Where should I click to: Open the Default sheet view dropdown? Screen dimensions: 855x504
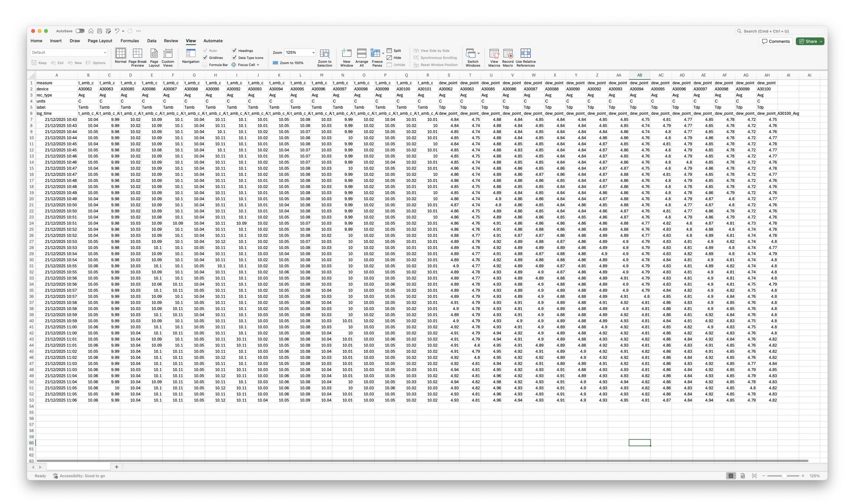[x=105, y=53]
